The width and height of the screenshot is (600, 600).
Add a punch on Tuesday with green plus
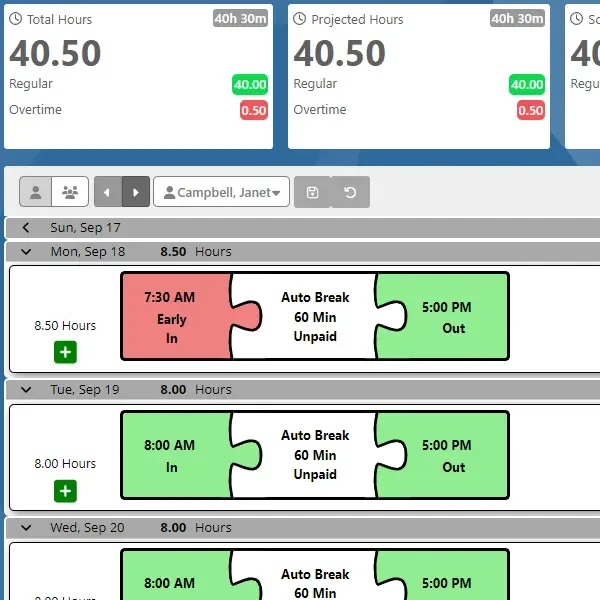66,490
